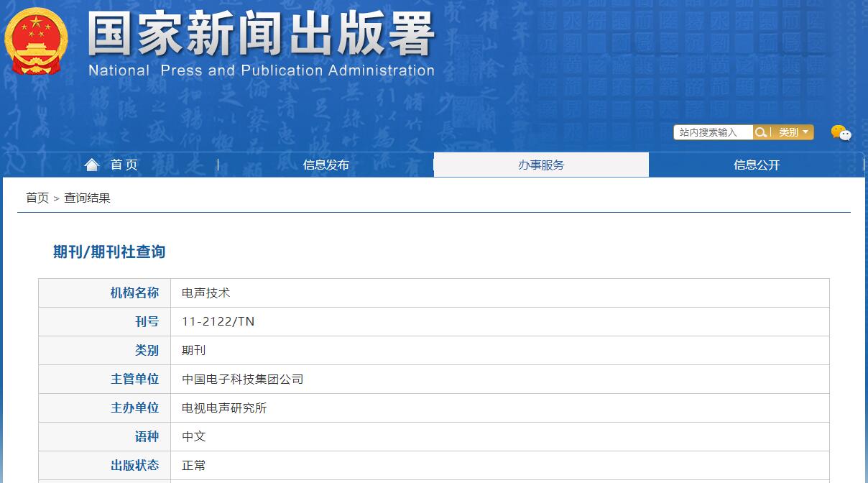Click the house icon beside 首页

point(92,165)
